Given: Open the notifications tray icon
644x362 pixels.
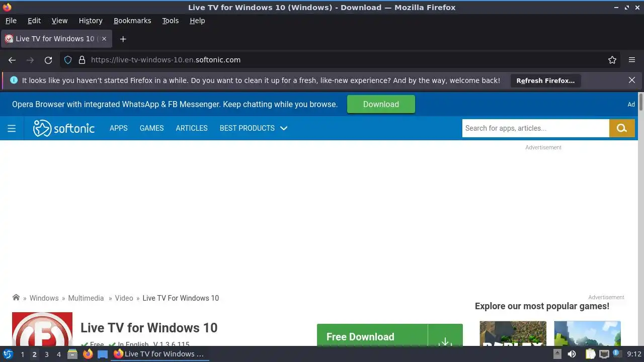Looking at the screenshot, I should tap(616, 353).
